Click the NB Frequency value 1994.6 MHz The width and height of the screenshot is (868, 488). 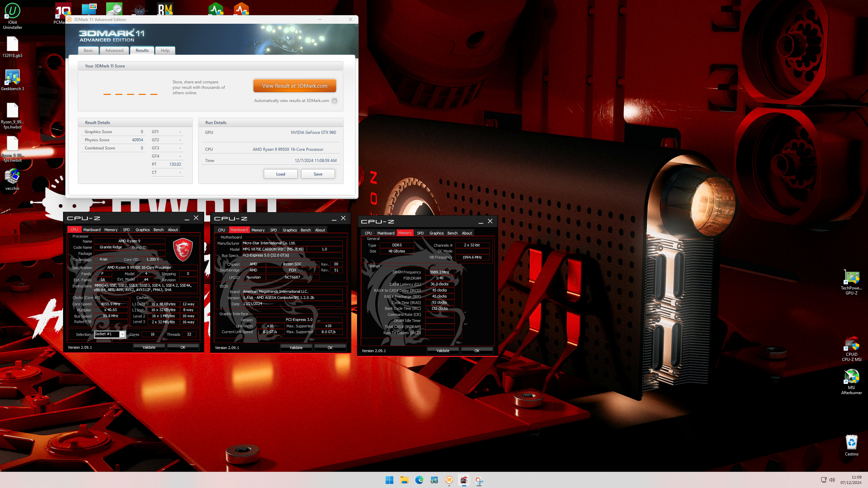tap(472, 257)
